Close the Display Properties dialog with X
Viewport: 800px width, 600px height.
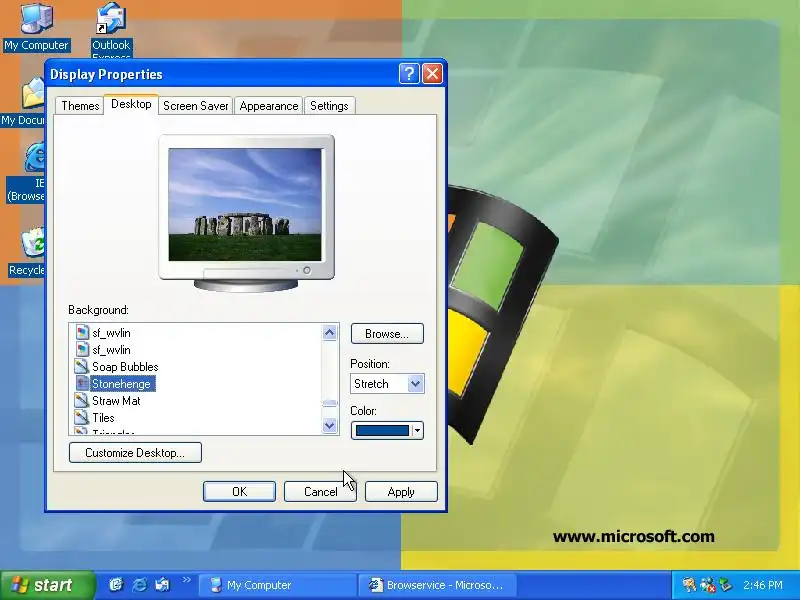[432, 74]
